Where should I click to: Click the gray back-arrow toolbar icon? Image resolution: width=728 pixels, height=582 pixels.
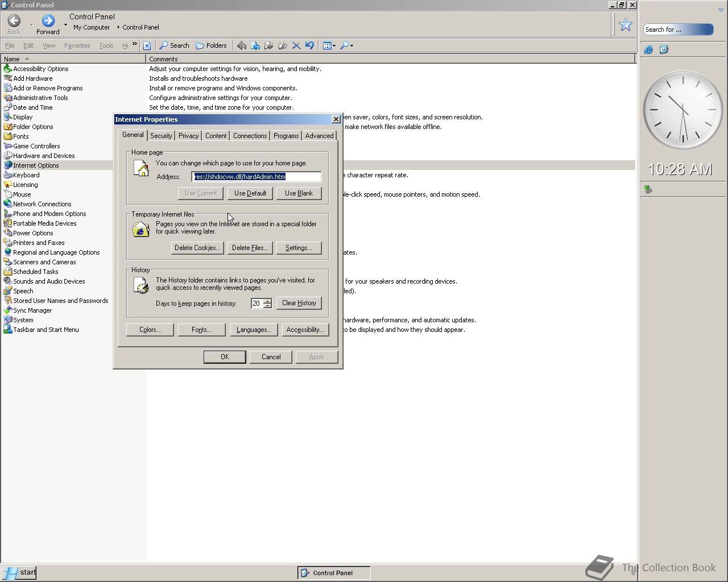pos(242,45)
